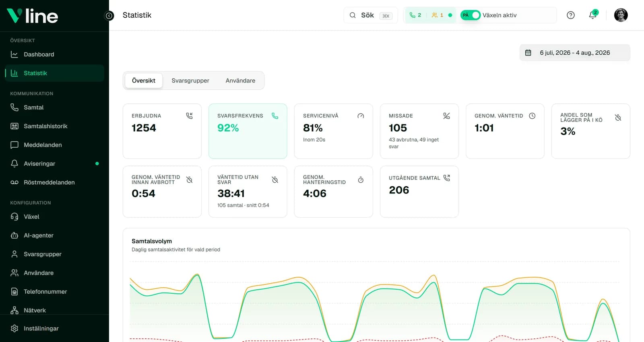Open AI-agenter in the sidebar
Image resolution: width=644 pixels, height=342 pixels.
pos(54,235)
